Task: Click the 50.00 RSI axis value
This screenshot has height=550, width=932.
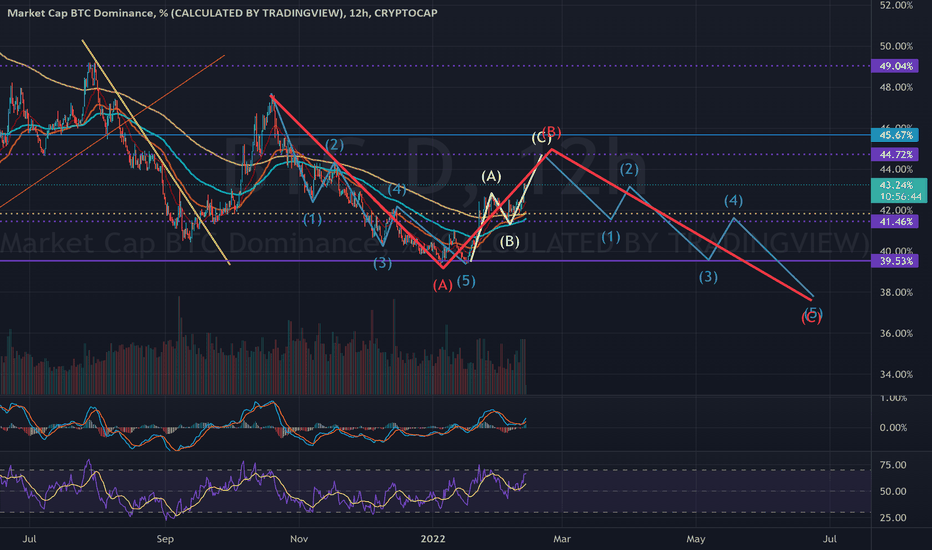Action: pos(893,491)
